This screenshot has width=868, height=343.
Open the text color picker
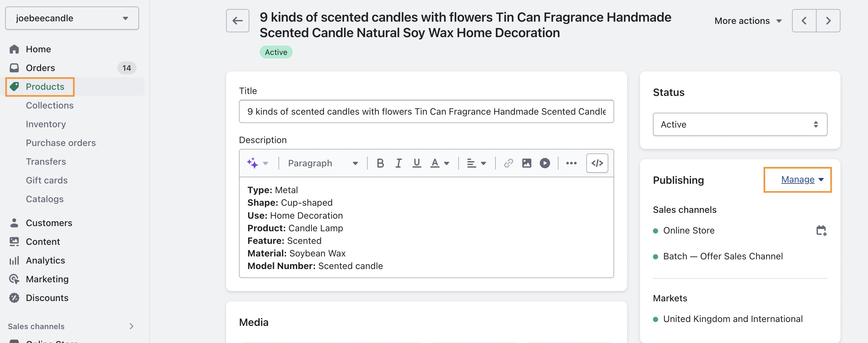point(440,163)
